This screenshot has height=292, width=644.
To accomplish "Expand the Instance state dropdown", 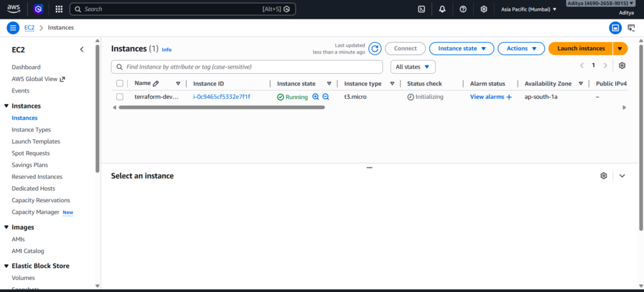I will (461, 48).
